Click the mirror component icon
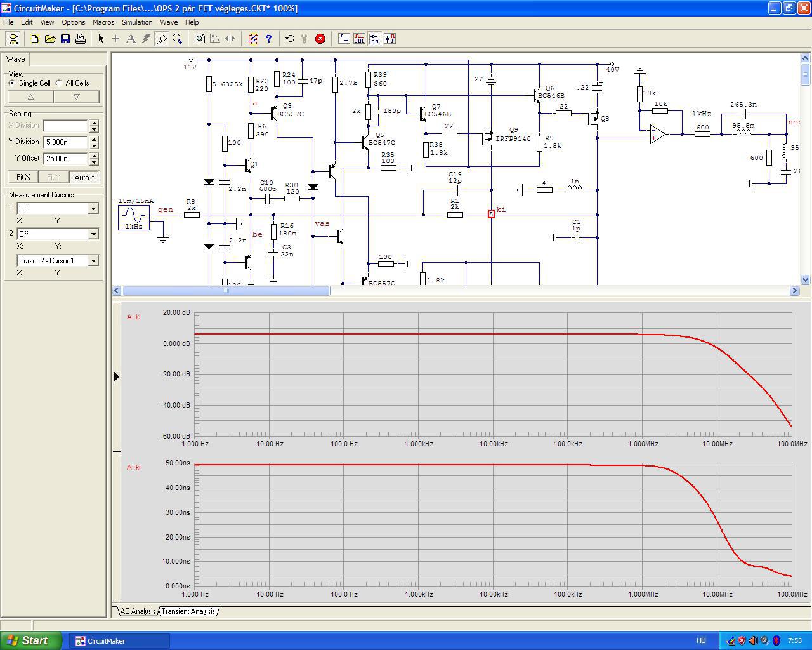This screenshot has width=812, height=650. coord(230,39)
